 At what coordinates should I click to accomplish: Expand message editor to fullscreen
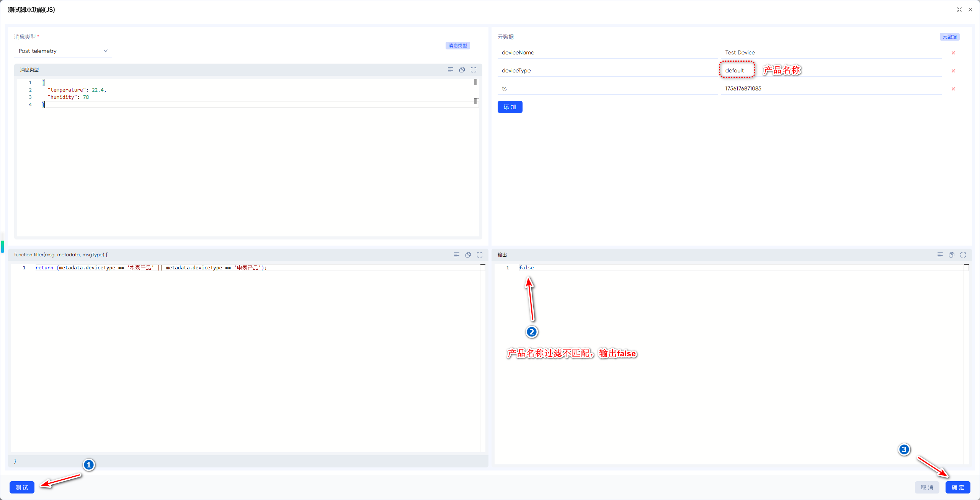pos(474,70)
